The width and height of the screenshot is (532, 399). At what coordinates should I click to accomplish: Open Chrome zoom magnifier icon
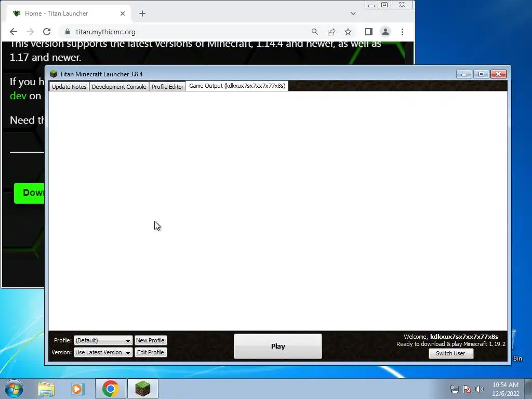[314, 32]
